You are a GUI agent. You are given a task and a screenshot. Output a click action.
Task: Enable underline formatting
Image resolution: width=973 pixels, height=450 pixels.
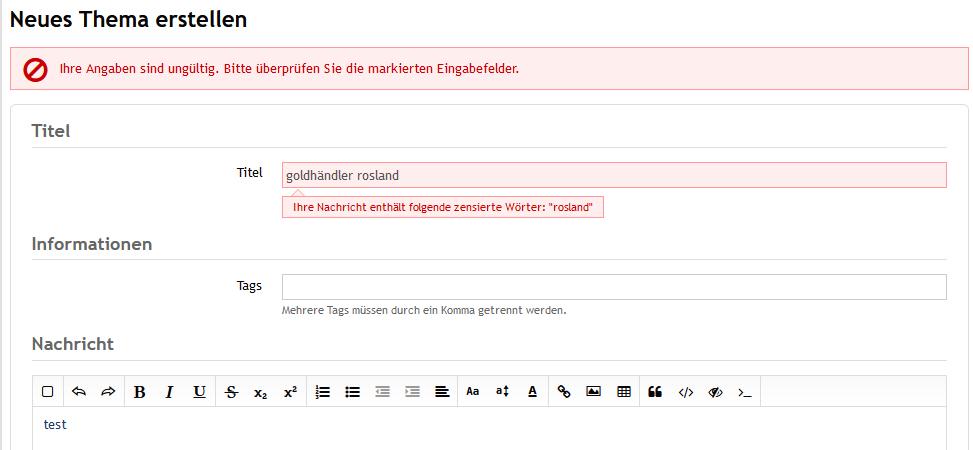[x=200, y=392]
